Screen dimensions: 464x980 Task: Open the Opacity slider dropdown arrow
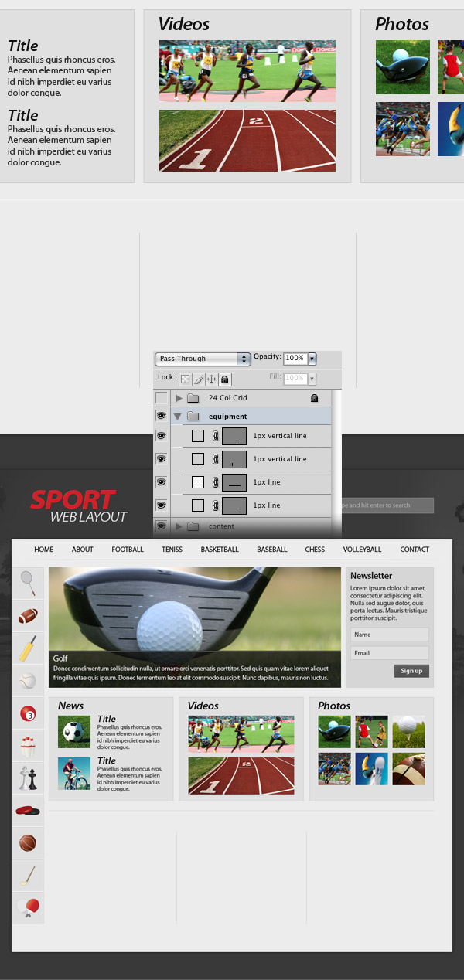tap(312, 359)
